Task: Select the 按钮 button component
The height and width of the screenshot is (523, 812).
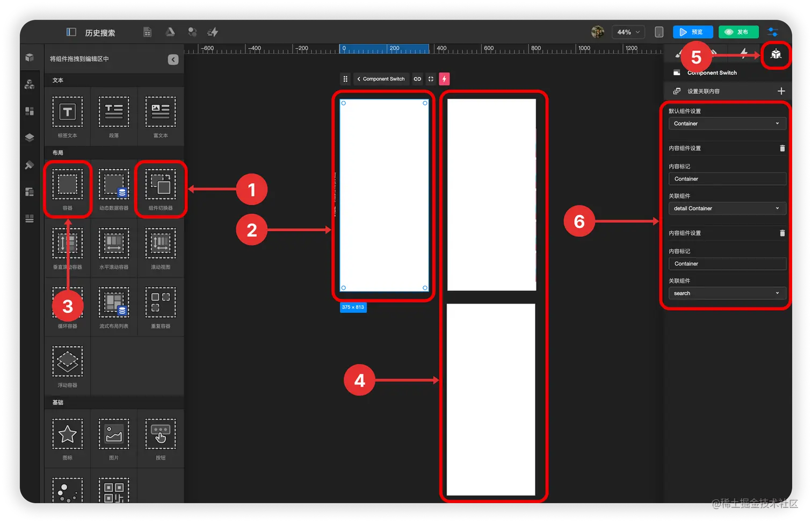Action: coord(161,439)
